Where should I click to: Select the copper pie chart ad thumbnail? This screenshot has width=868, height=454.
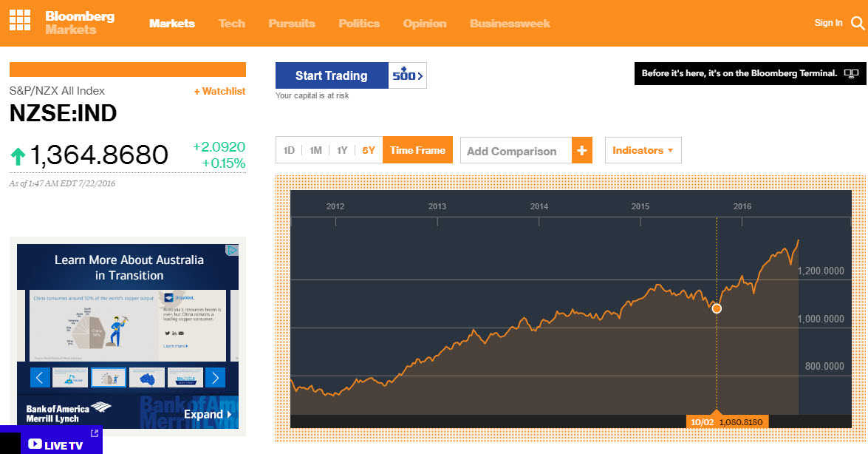(109, 378)
